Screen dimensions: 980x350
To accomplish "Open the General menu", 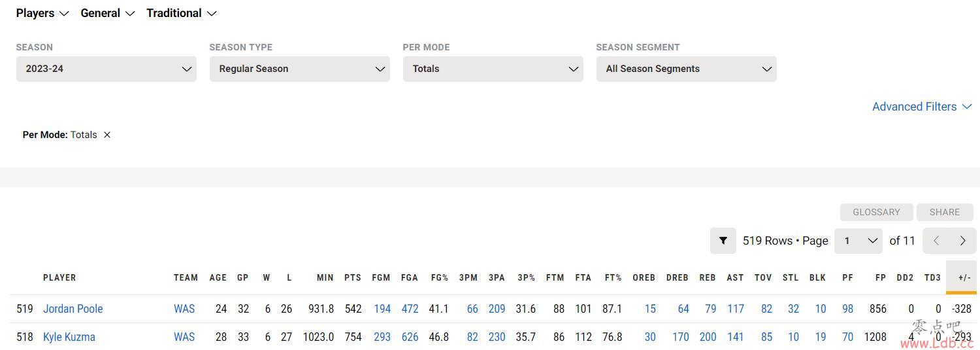I will (108, 13).
